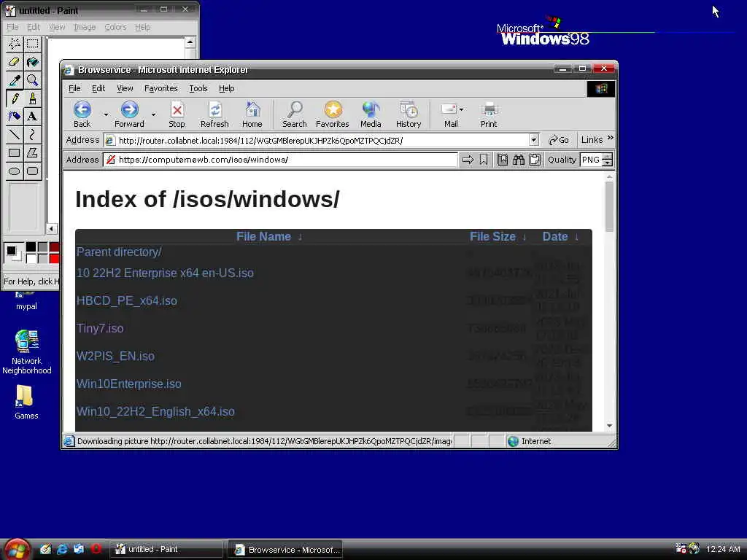Viewport: 747px width, 560px height.
Task: Open the Parent directory/ link
Action: (119, 252)
